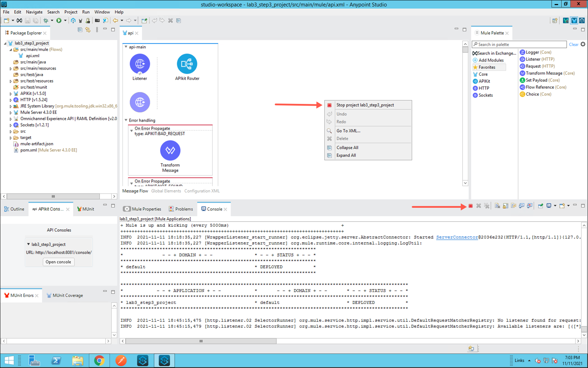Toggle Word Wrap in Console toolbar
The height and width of the screenshot is (368, 588).
click(x=514, y=206)
